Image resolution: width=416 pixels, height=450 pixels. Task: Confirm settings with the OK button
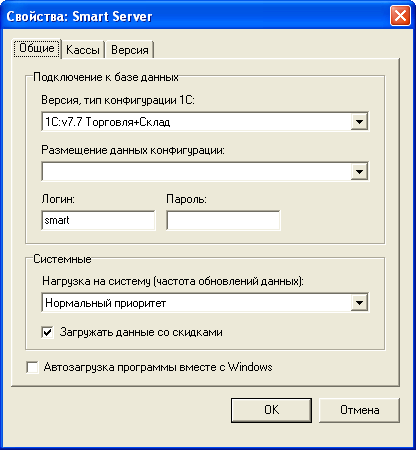pyautogui.click(x=271, y=410)
